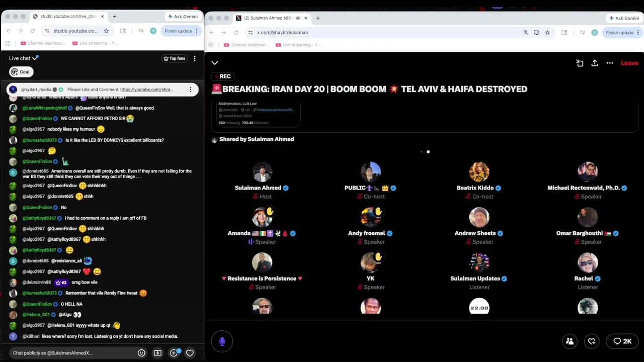Leave the X Space
The width and height of the screenshot is (644, 362).
point(629,63)
